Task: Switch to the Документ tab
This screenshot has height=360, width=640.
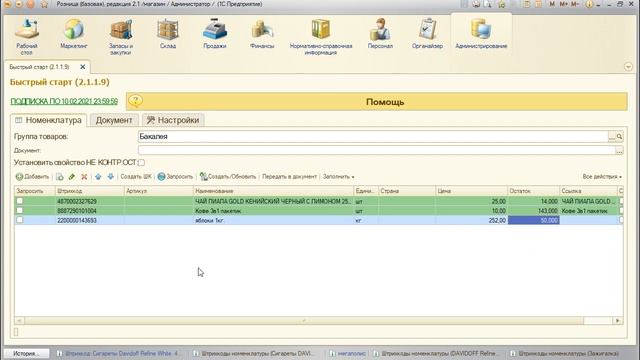Action: (114, 120)
